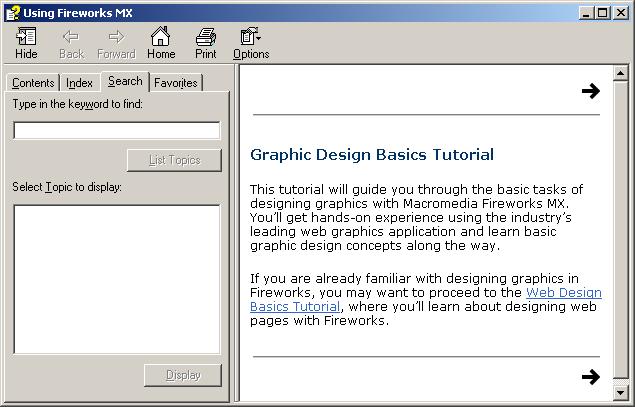
Task: Select the Search tab
Action: [125, 81]
